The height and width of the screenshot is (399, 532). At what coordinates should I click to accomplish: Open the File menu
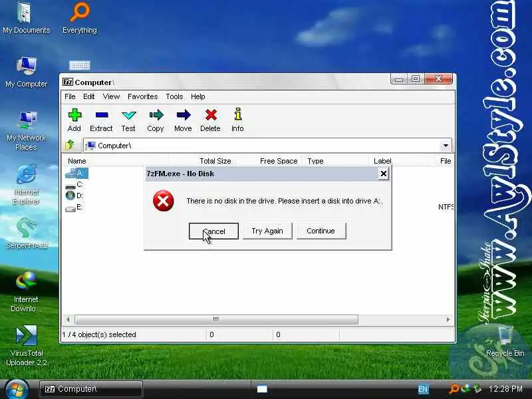click(70, 96)
